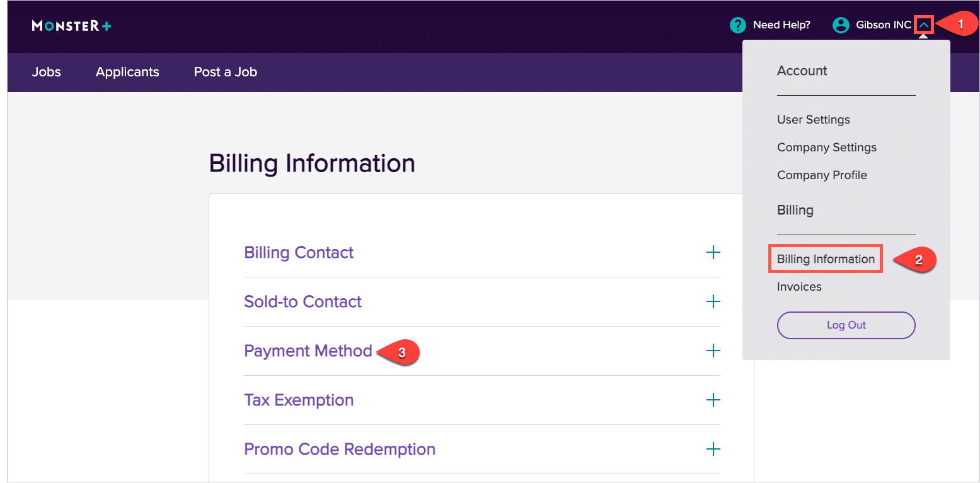Expand Tax Exemption with plus icon
980x483 pixels.
pyautogui.click(x=713, y=400)
